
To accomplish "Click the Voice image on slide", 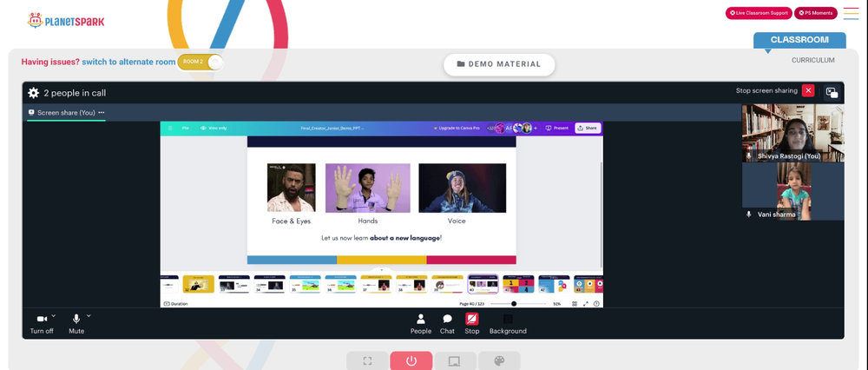I will [x=463, y=188].
